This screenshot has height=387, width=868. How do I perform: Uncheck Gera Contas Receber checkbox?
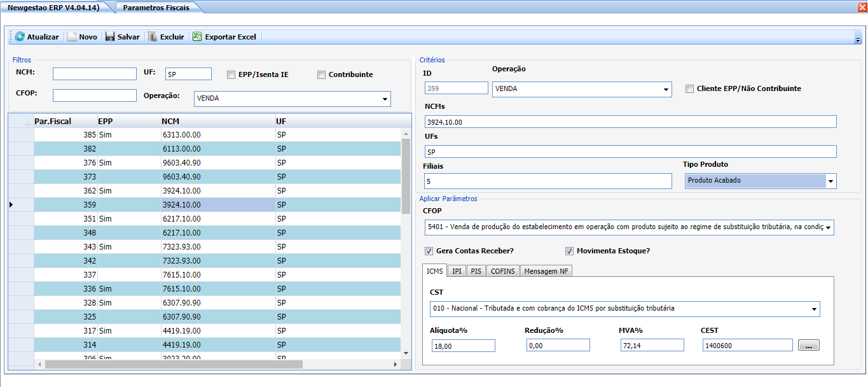coord(429,251)
